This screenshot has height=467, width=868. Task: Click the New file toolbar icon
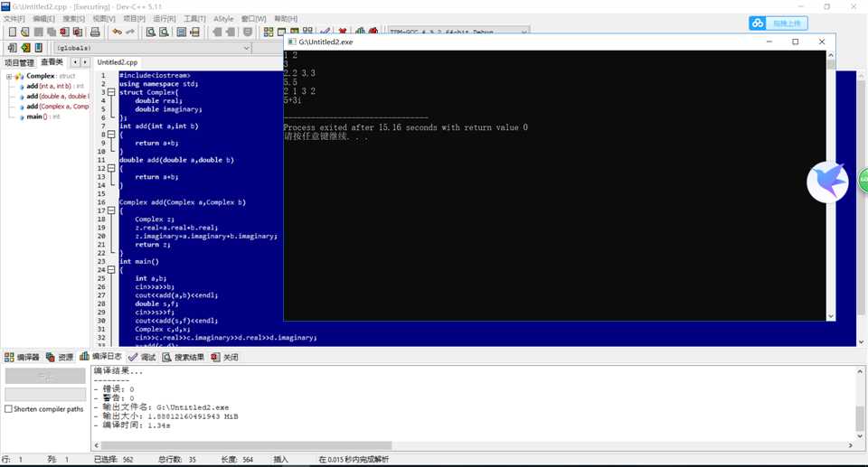[x=12, y=33]
